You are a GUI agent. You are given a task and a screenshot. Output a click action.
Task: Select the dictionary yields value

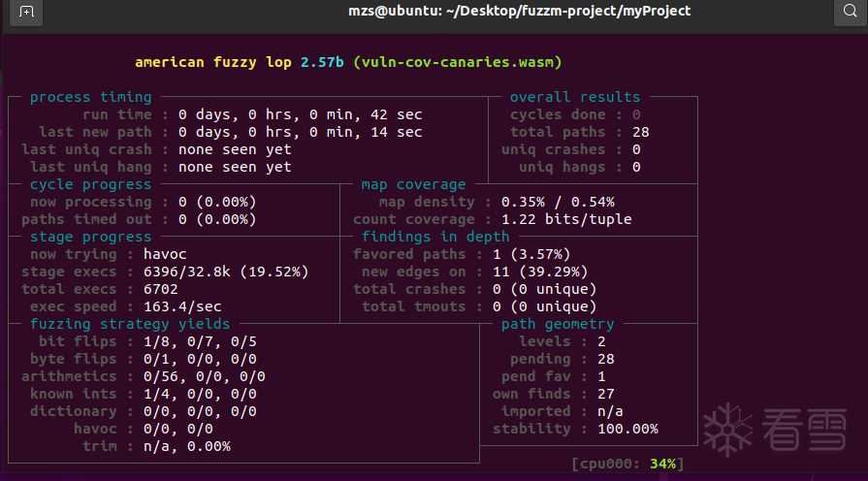200,411
